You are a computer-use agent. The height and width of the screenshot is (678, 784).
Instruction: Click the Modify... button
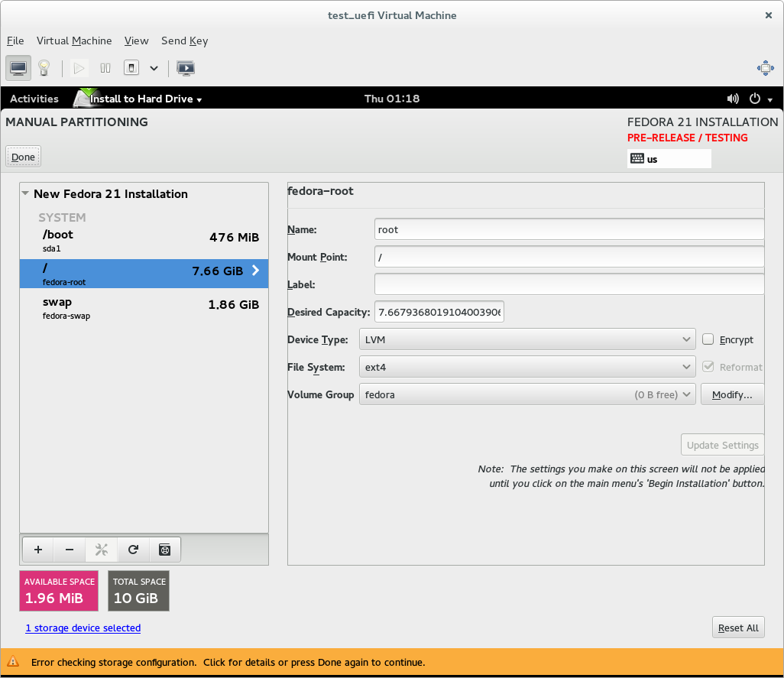point(732,394)
